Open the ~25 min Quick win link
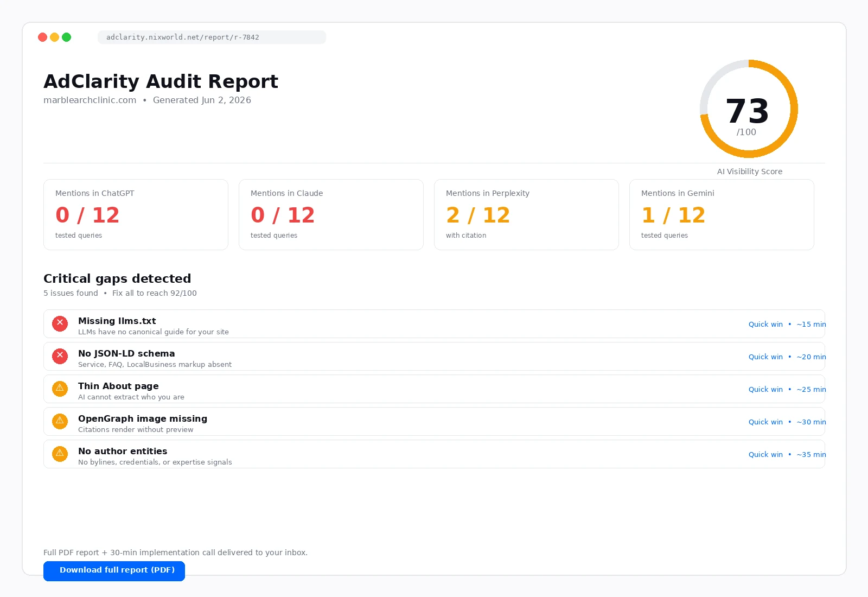This screenshot has width=868, height=597. click(x=787, y=389)
